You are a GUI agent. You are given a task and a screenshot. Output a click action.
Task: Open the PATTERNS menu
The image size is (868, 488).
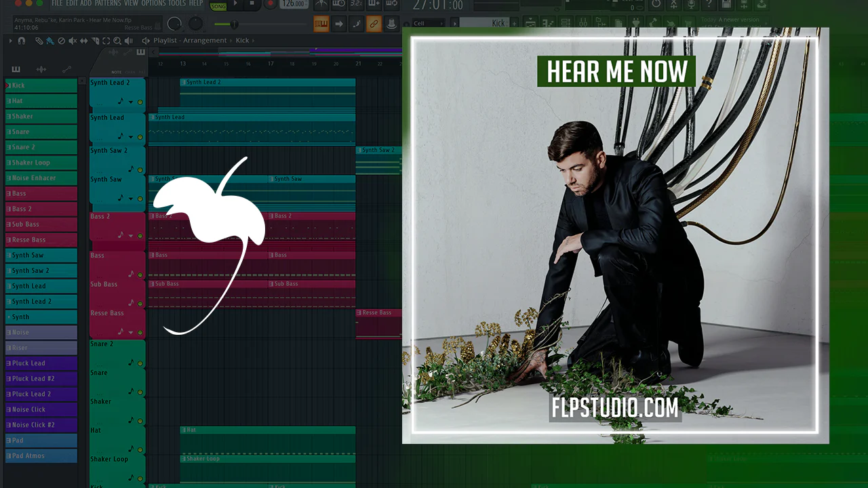[x=107, y=3]
